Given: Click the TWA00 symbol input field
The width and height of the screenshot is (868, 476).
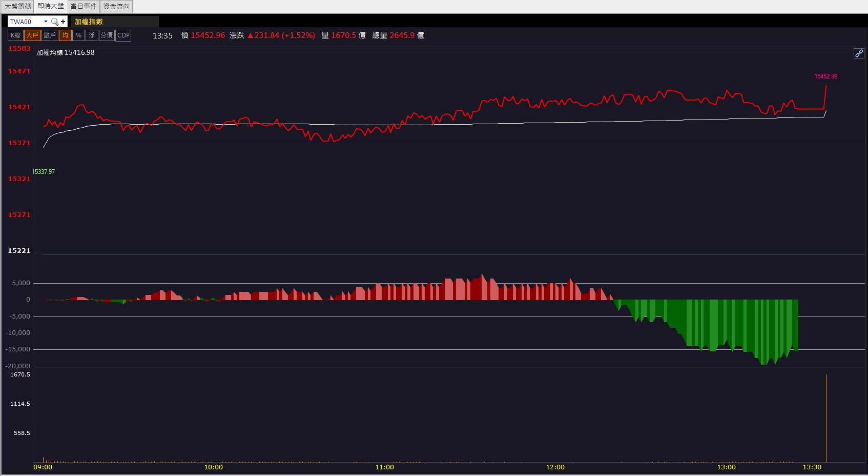Looking at the screenshot, I should click(25, 22).
